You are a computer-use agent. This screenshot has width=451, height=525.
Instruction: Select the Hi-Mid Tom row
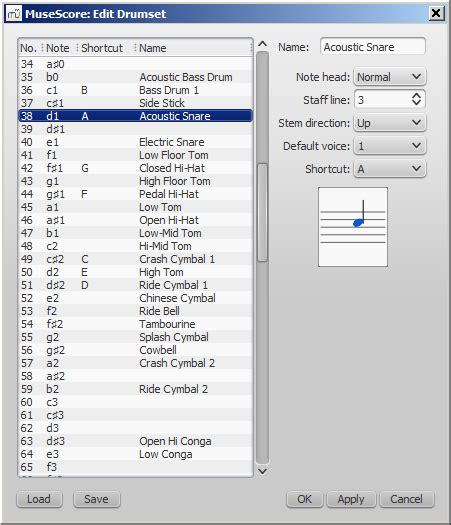[x=136, y=246]
